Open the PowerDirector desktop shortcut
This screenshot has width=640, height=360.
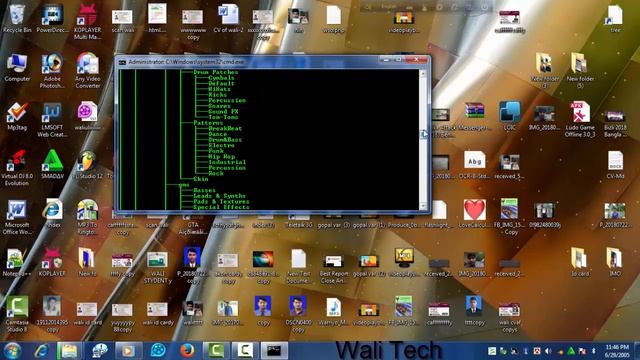[52, 18]
